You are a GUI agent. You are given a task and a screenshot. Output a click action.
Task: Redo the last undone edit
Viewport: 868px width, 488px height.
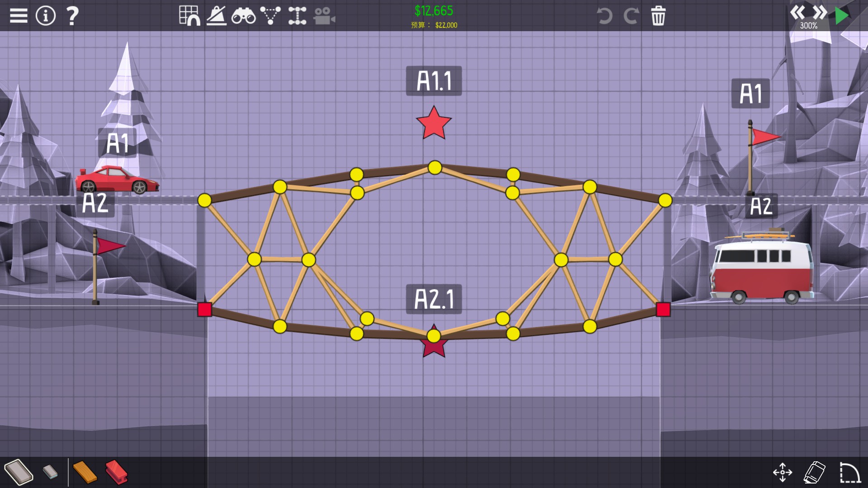tap(631, 16)
